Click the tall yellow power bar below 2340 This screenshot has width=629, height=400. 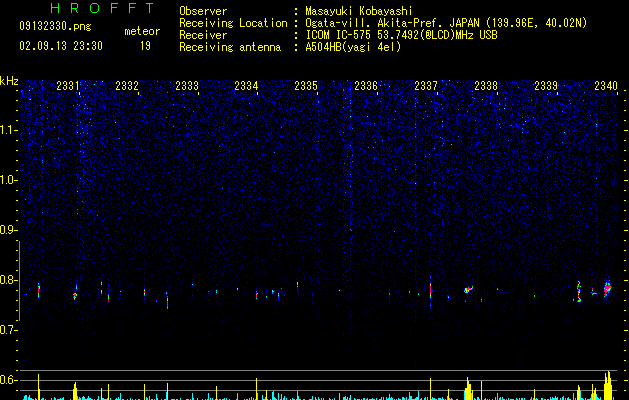tap(608, 386)
